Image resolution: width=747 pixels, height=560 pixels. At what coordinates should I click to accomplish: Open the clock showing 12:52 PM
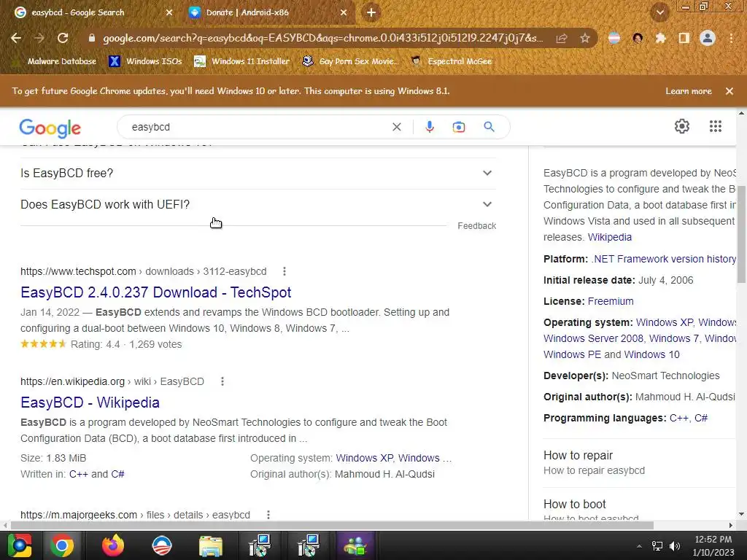pyautogui.click(x=713, y=540)
